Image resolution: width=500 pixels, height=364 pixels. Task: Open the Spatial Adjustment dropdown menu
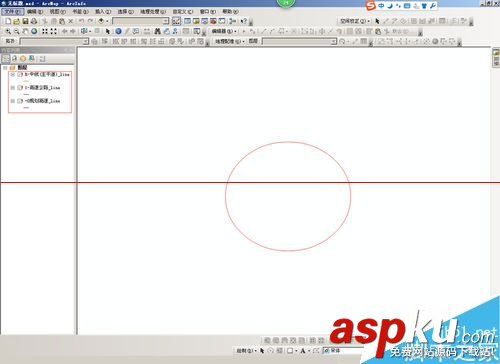tap(355, 21)
